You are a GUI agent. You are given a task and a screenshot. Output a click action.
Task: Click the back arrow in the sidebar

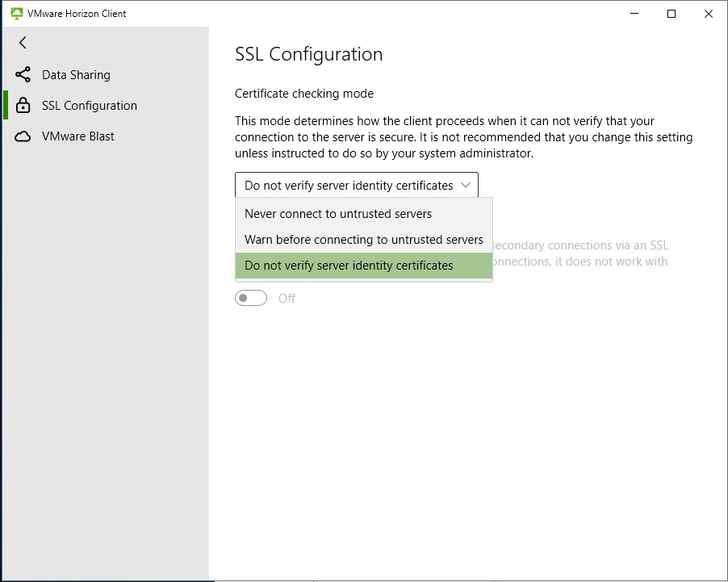23,43
